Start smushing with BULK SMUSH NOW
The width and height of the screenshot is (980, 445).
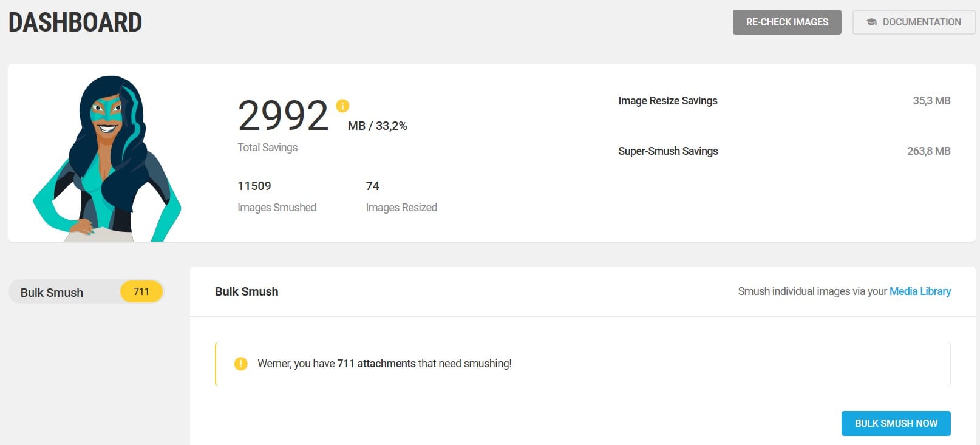896,423
